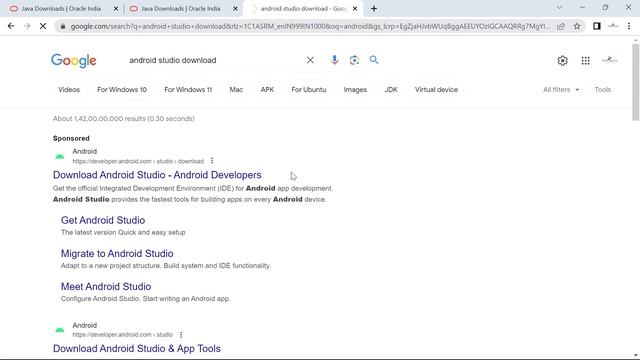
Task: Close the second Java Downloads tab
Action: [x=236, y=8]
